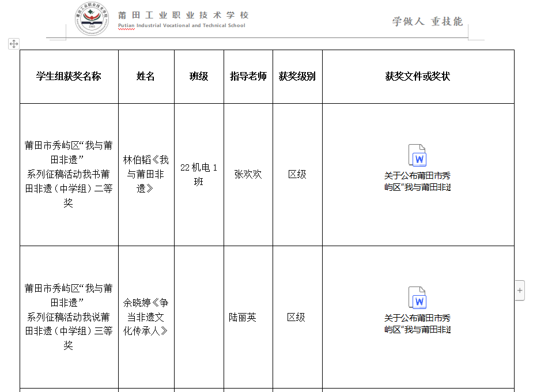Click header cell 获奖文件或奖状
The image size is (533, 392).
(x=418, y=77)
